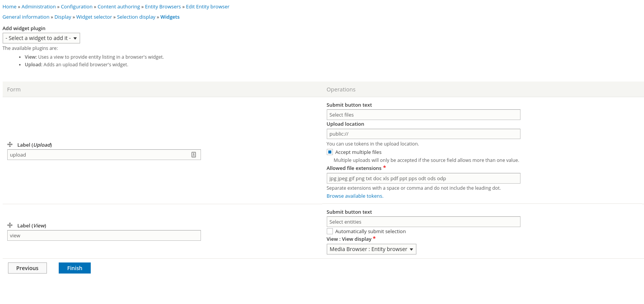
Task: Expand the View display dropdown
Action: coord(371,249)
